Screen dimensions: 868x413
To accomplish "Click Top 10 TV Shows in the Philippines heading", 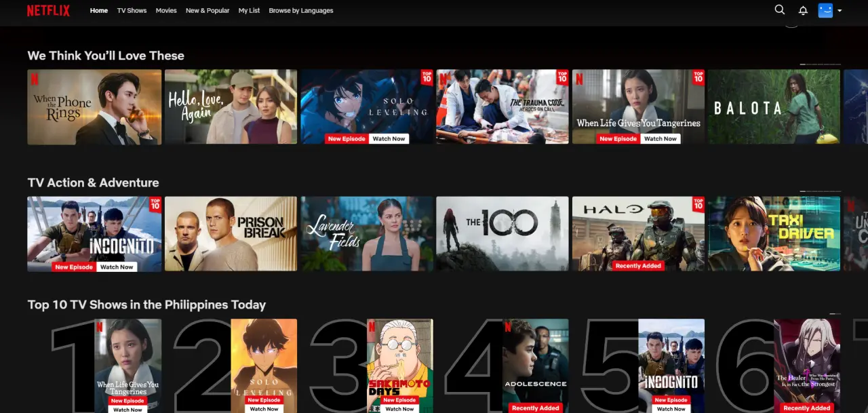I will 146,304.
